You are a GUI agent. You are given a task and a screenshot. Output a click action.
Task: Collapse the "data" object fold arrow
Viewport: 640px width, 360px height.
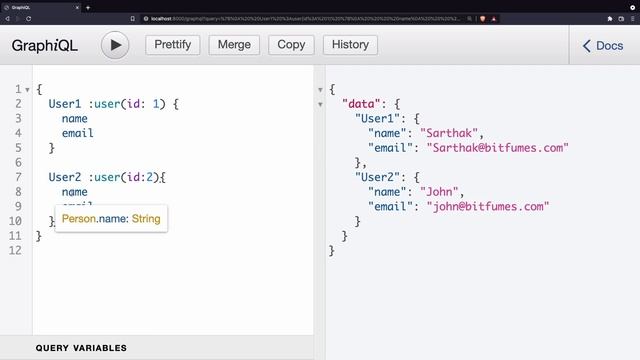[320, 104]
